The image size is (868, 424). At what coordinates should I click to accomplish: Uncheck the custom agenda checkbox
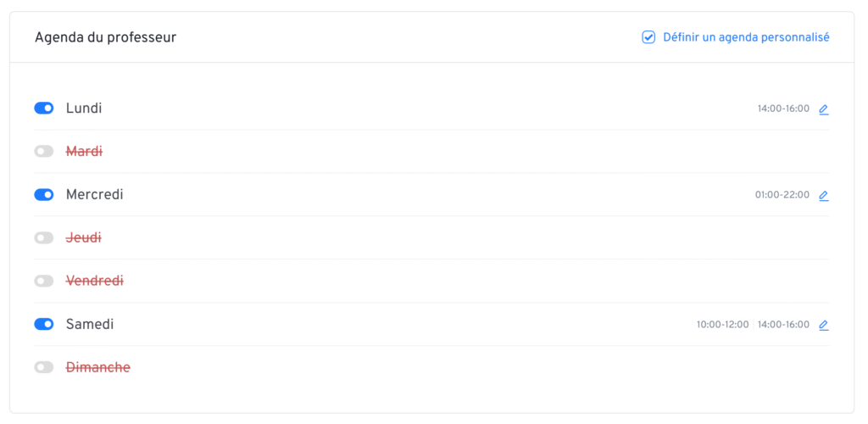tap(648, 37)
